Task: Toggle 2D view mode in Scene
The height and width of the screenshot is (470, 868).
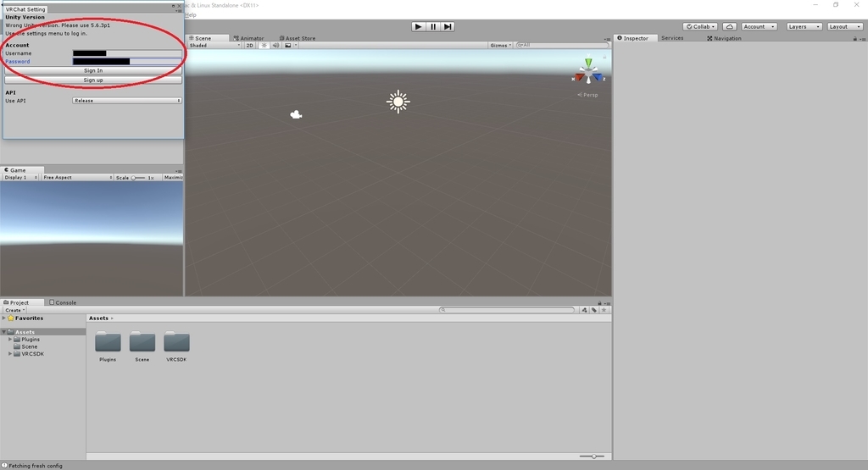Action: (x=250, y=46)
